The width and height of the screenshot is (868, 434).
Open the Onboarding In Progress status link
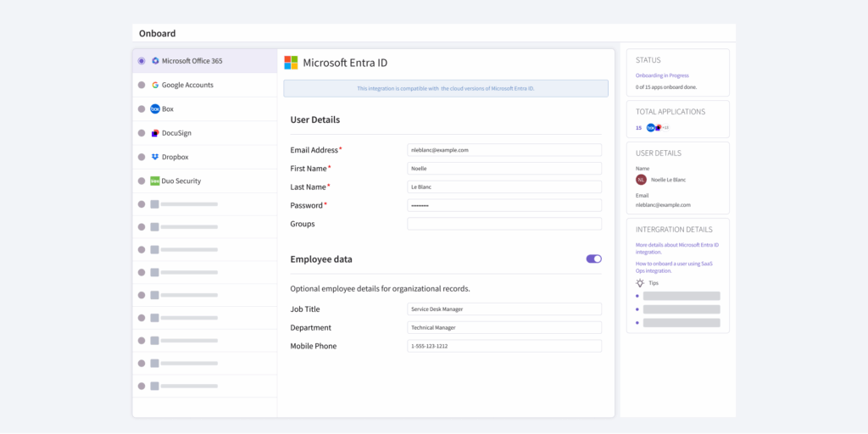662,75
